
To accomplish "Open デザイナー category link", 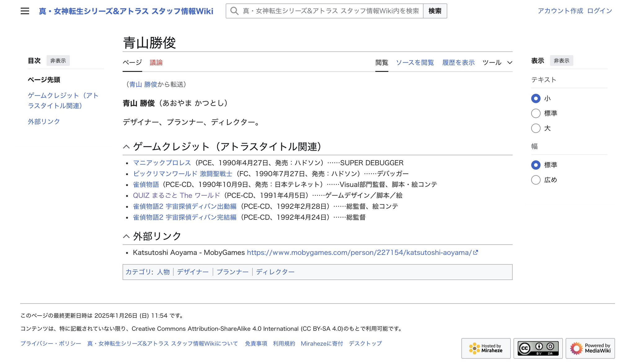I will 193,272.
